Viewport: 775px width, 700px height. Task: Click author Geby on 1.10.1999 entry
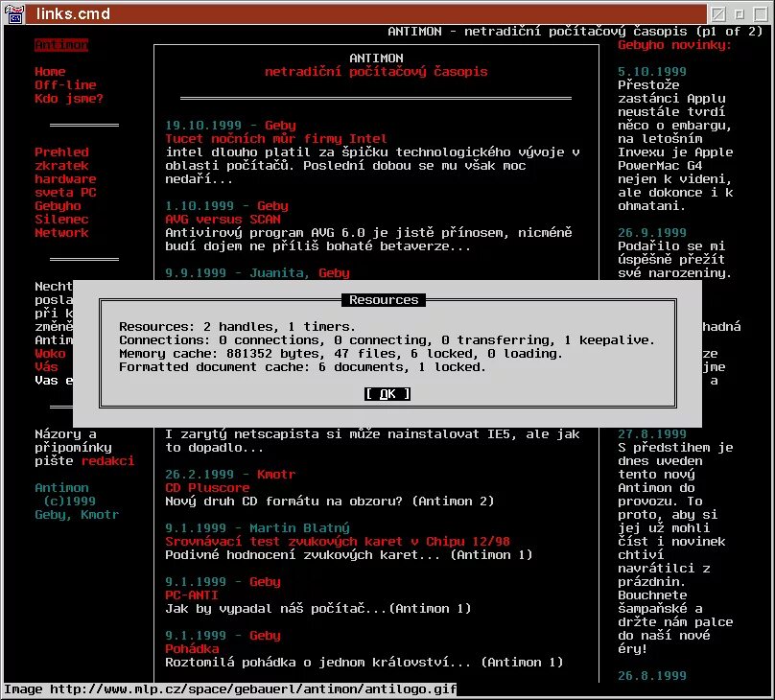click(x=272, y=206)
